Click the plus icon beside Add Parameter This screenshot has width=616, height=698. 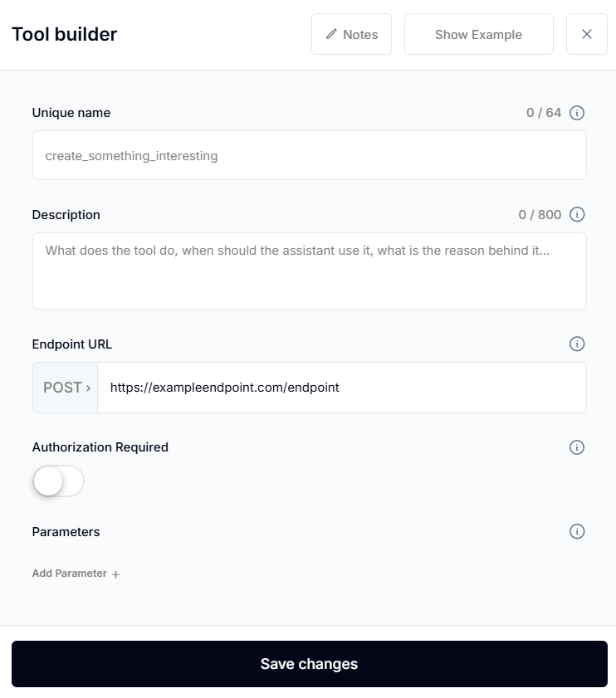(x=115, y=574)
